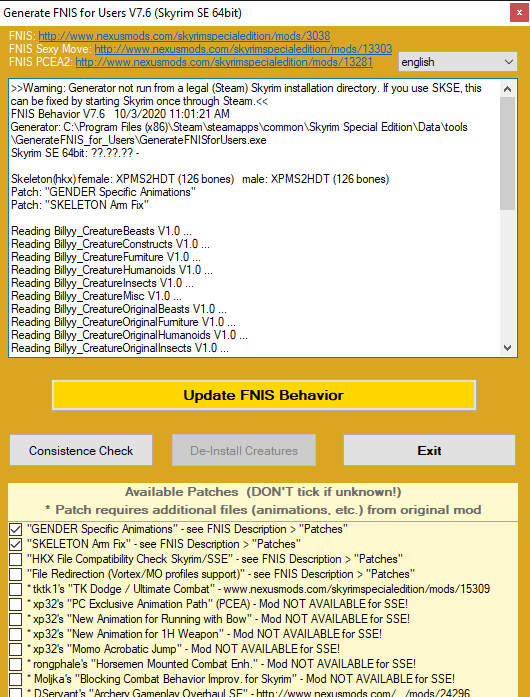The image size is (530, 697).
Task: Click Update FNIS Behavior button
Action: click(x=264, y=395)
